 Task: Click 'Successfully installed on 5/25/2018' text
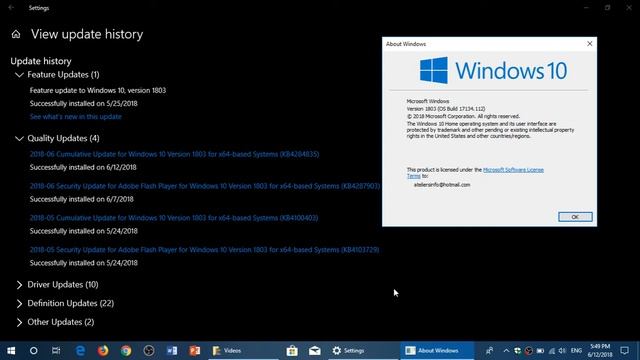coord(84,104)
